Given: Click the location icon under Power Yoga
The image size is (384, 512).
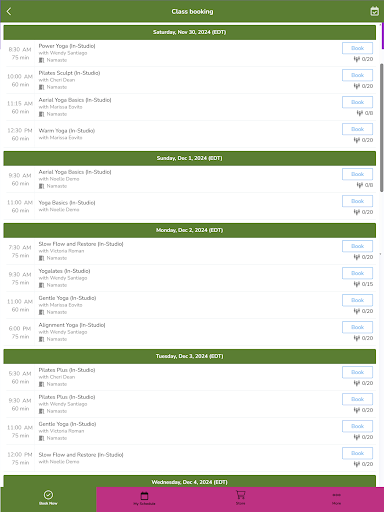Looking at the screenshot, I should click(x=41, y=60).
